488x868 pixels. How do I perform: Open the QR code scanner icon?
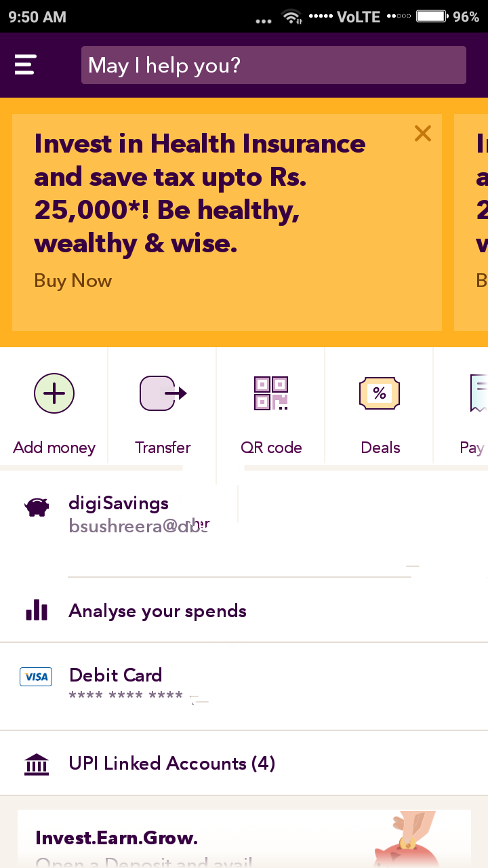[x=271, y=393]
